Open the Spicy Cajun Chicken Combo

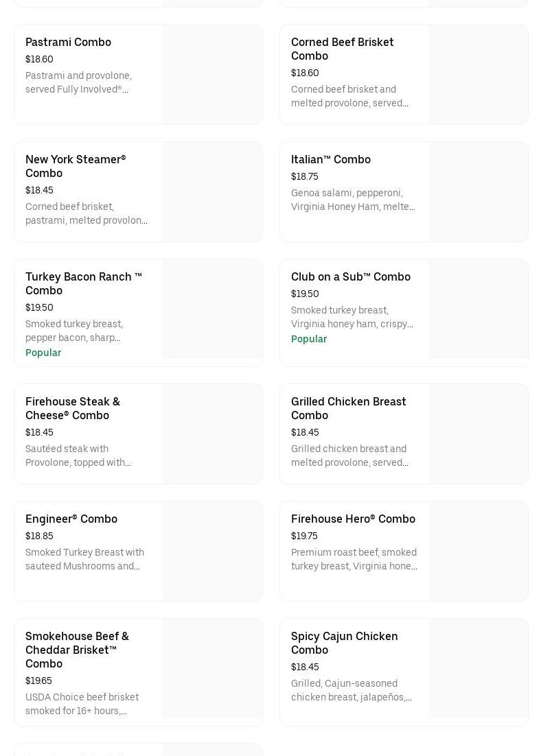(x=344, y=643)
